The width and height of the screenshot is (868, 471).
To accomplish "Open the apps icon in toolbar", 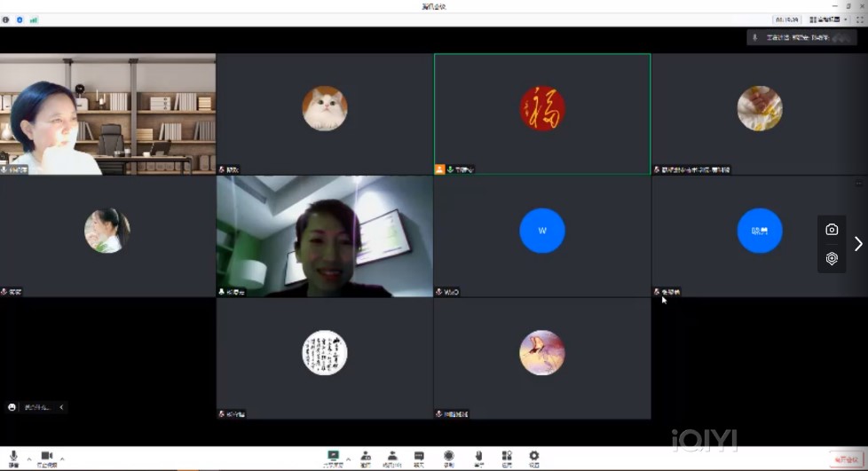I will pyautogui.click(x=507, y=456).
